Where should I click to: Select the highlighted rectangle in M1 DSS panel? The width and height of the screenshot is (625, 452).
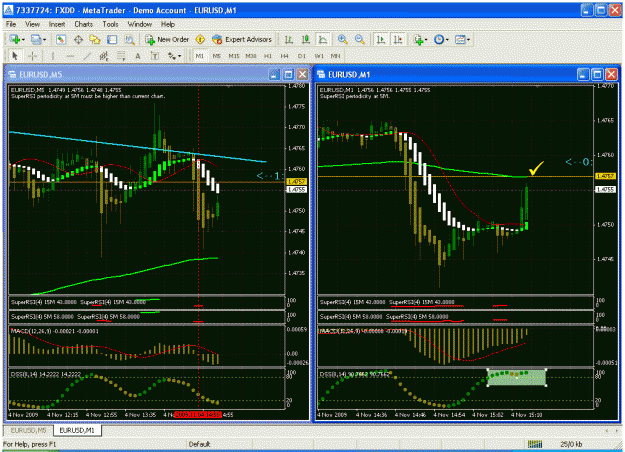(517, 377)
